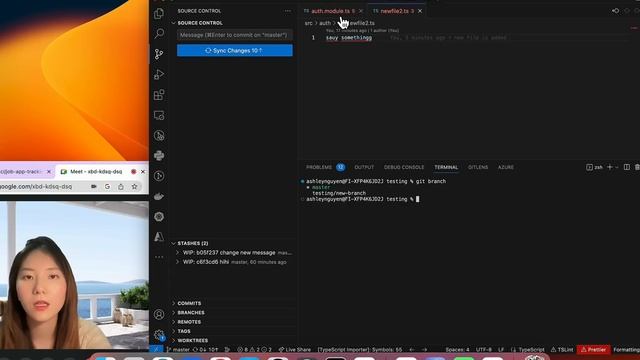The height and width of the screenshot is (360, 640).
Task: Click the trash icon to kill terminal
Action: pos(637,167)
